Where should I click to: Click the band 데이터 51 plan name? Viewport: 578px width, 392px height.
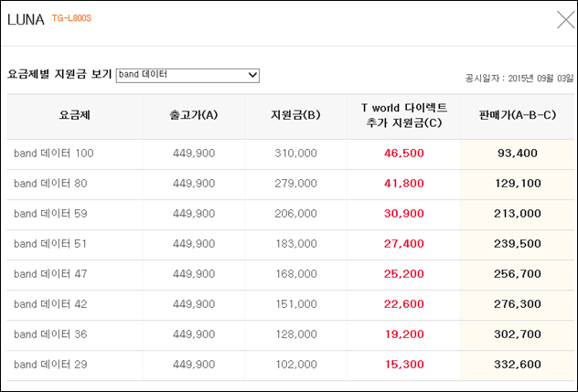tap(50, 244)
